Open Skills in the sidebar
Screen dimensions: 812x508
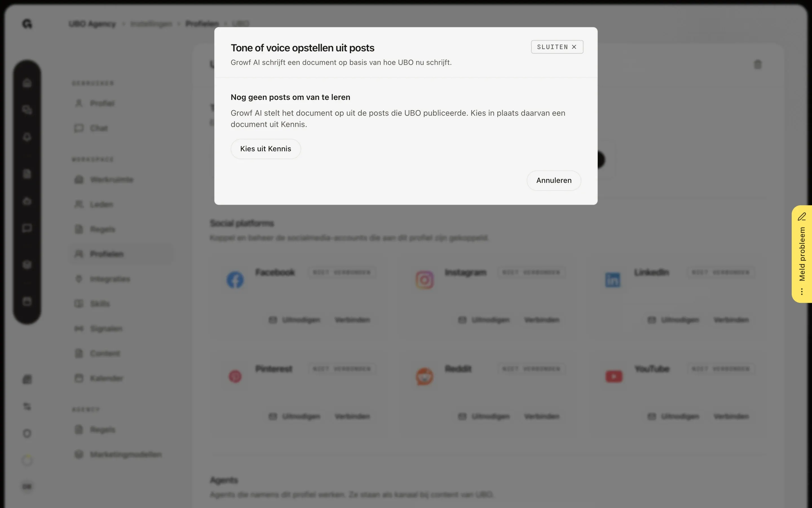click(x=121, y=304)
